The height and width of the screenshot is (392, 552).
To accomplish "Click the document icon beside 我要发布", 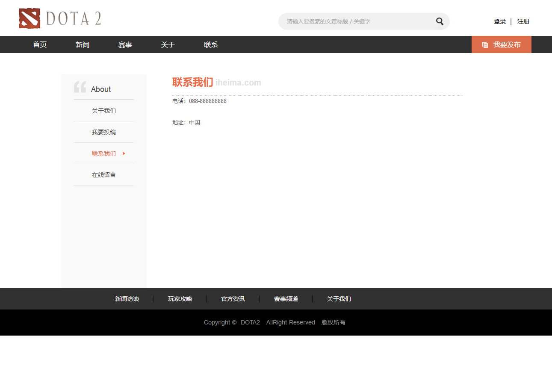I will pyautogui.click(x=485, y=45).
